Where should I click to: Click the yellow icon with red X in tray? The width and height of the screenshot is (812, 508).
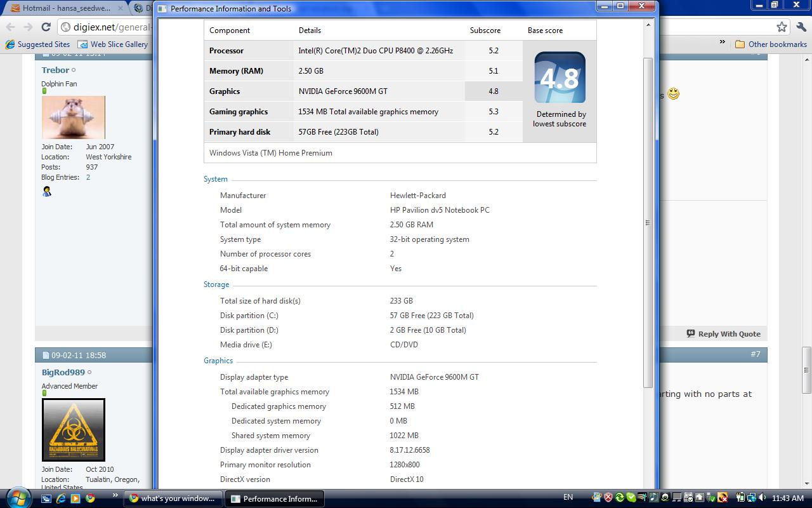pos(723,497)
